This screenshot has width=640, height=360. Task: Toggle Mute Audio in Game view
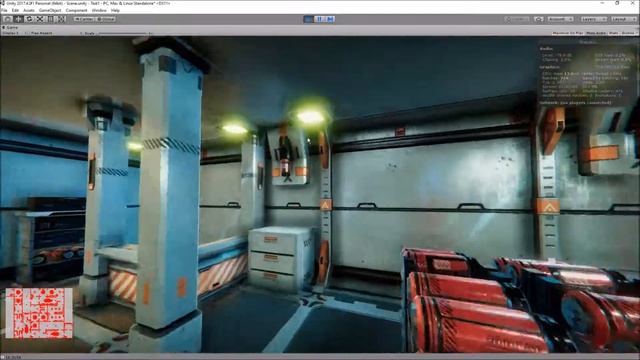pyautogui.click(x=596, y=33)
